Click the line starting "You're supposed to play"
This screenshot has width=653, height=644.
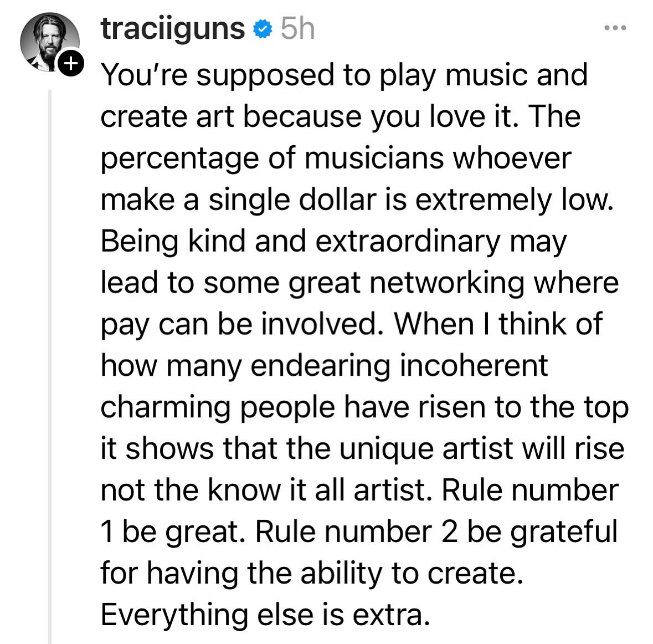click(343, 75)
